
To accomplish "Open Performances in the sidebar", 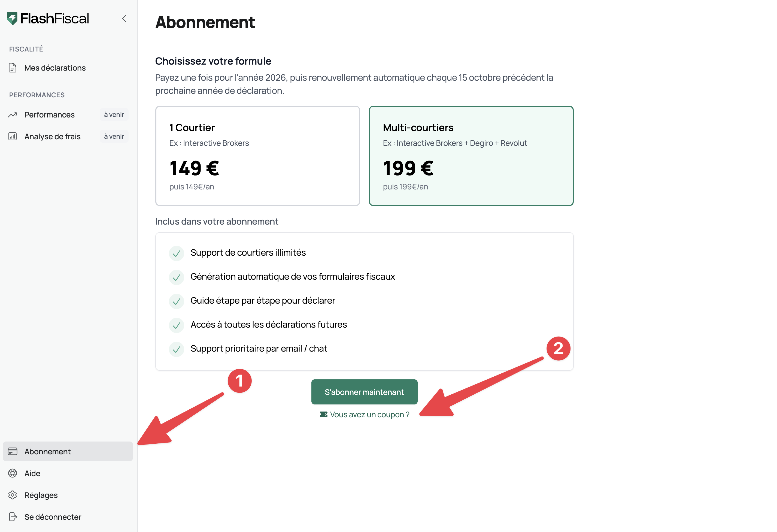I will (x=50, y=115).
